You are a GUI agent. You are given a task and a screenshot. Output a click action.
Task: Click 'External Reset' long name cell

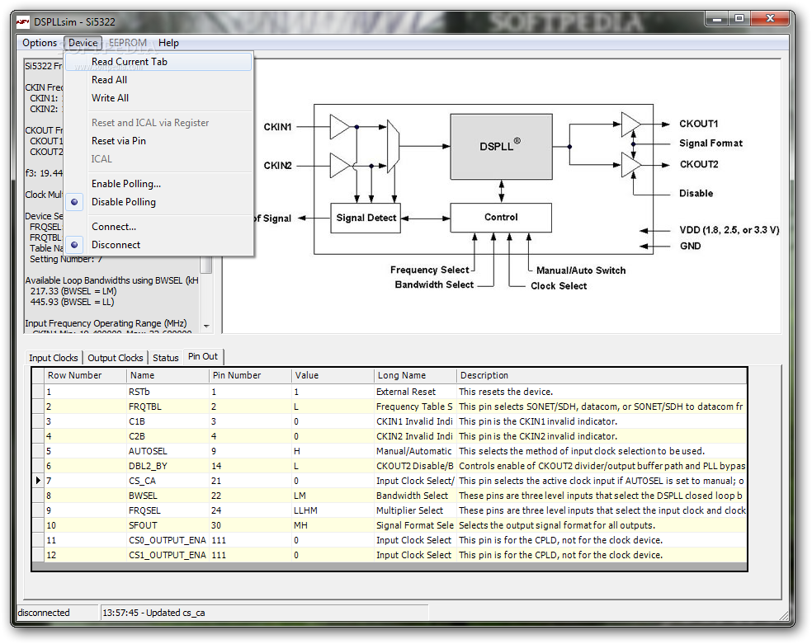point(415,393)
